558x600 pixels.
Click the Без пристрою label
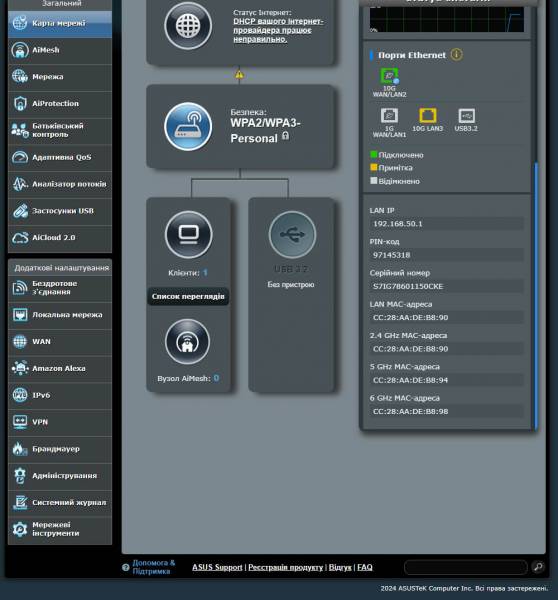291,285
